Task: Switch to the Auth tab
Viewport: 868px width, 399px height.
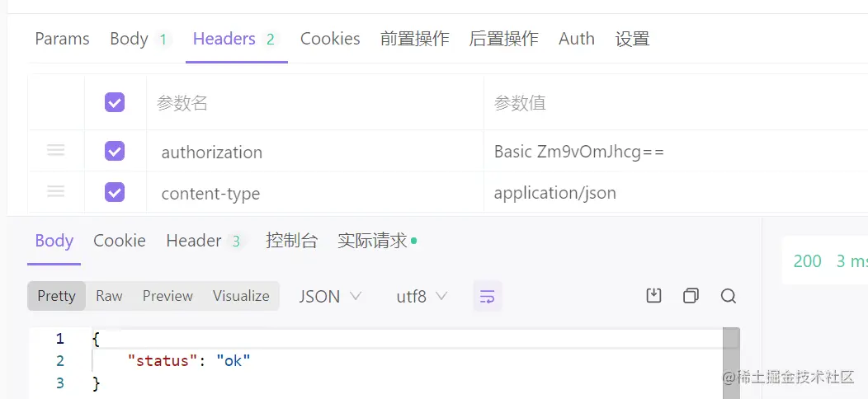Action: pos(576,39)
